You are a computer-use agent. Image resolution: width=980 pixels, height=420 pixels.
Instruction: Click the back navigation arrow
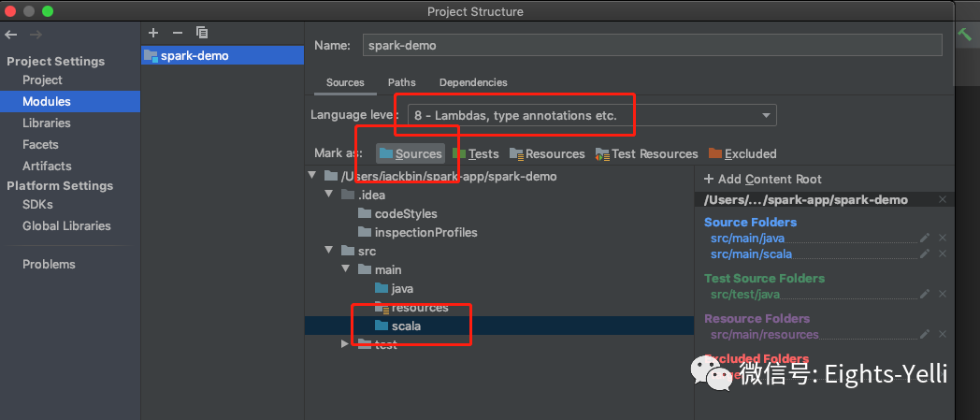[x=10, y=35]
